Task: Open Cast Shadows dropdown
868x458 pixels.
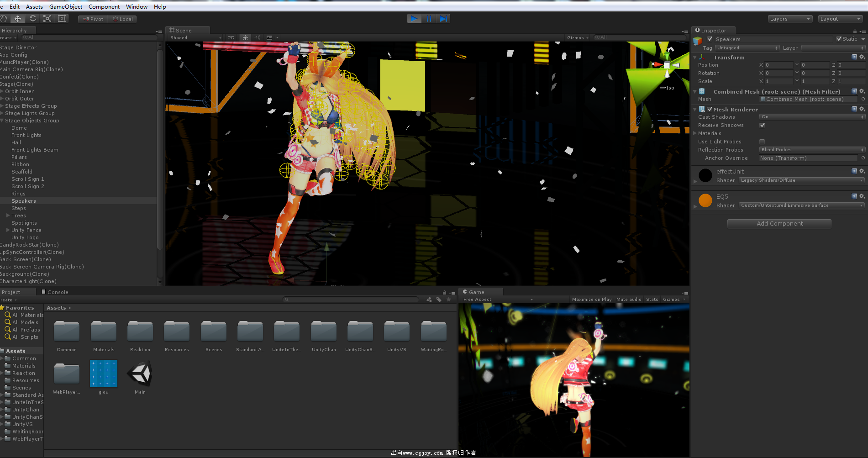Action: pos(812,117)
